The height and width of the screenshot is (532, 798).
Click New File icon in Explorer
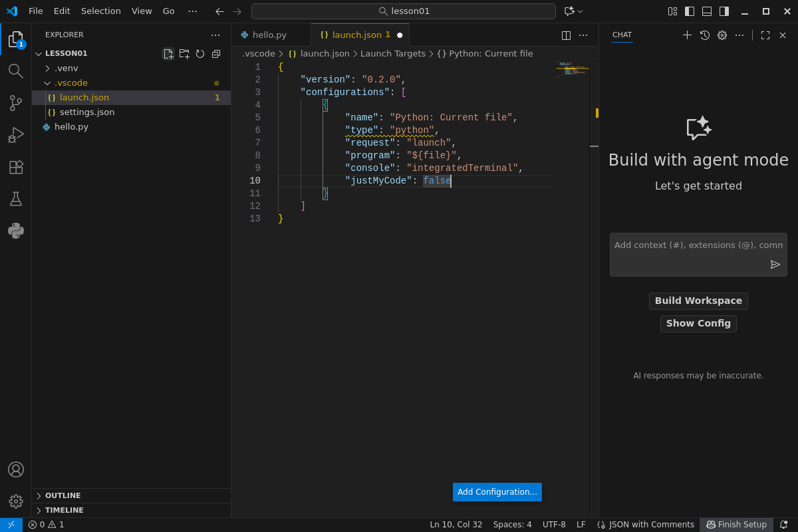pos(168,54)
